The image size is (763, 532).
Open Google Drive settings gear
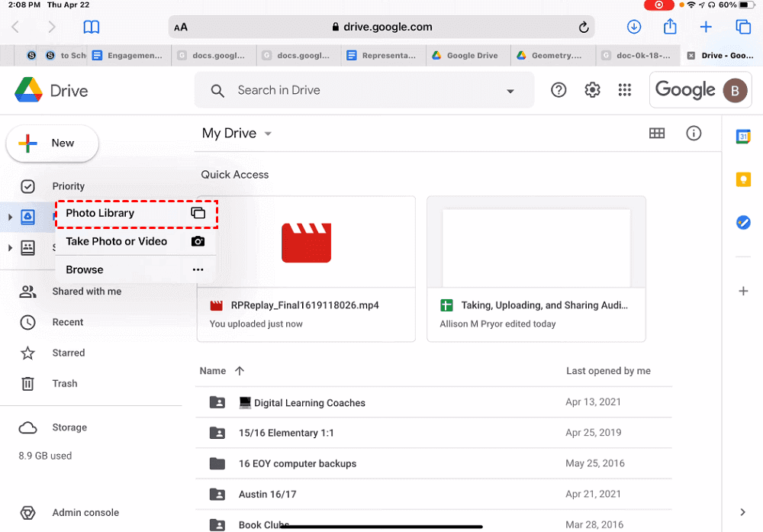592,90
